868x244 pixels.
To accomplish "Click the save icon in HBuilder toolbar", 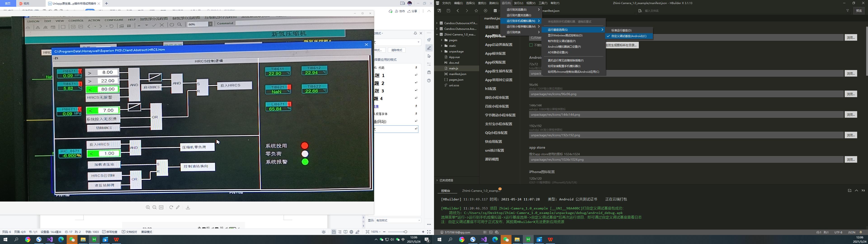I will click(x=448, y=11).
